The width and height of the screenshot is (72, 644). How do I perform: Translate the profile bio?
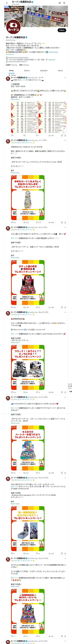[x=10, y=54]
